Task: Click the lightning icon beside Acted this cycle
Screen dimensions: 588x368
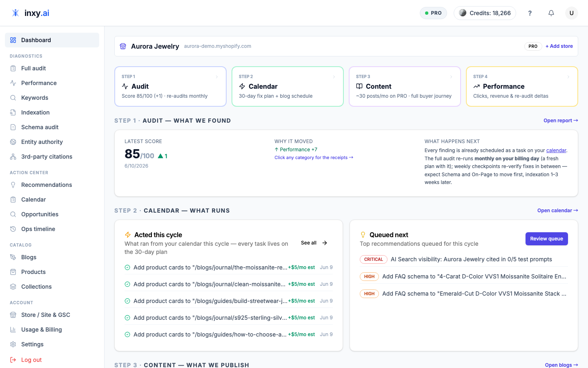Action: [x=128, y=235]
